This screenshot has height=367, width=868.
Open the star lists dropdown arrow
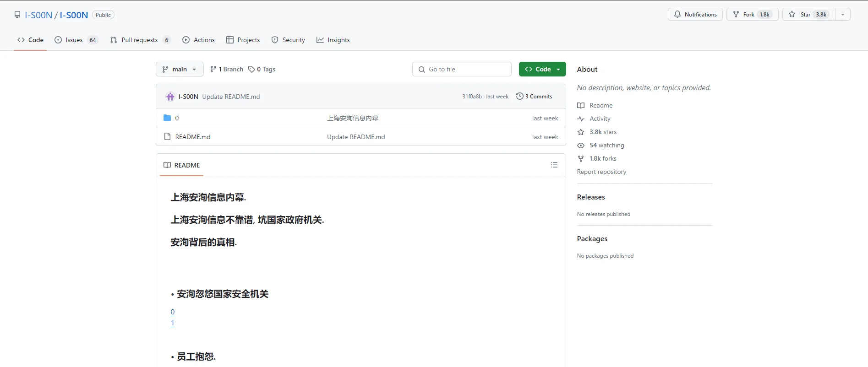(x=843, y=15)
